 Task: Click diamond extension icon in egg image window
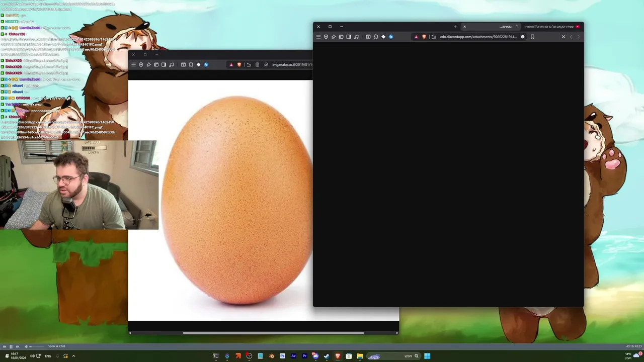click(198, 64)
